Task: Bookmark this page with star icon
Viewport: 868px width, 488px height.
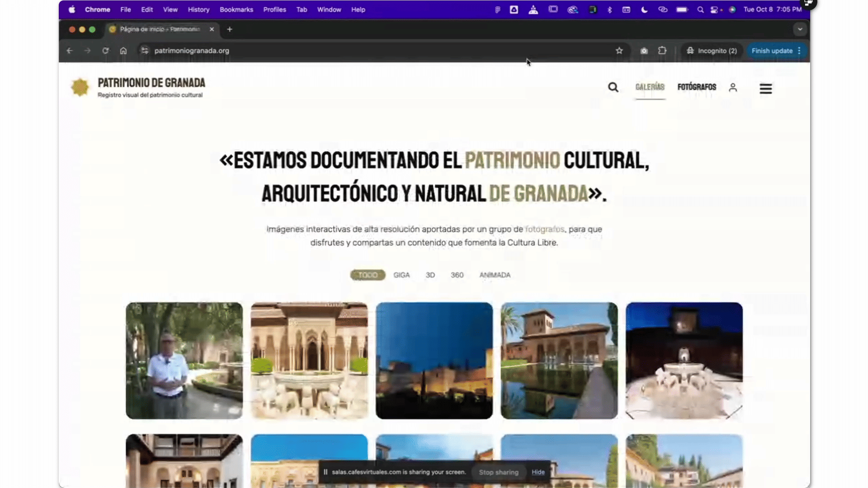Action: click(619, 51)
